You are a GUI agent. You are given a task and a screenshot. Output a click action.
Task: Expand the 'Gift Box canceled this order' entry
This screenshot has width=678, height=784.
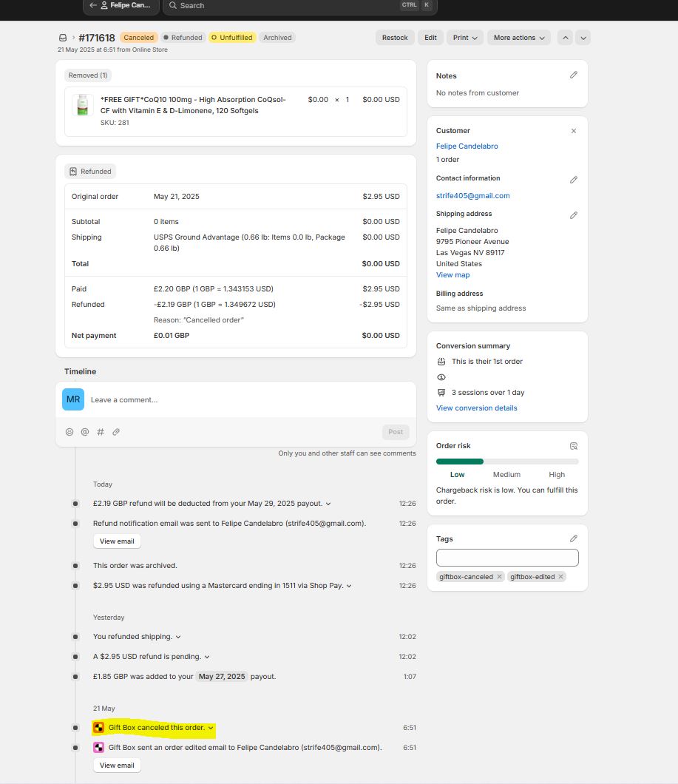(211, 728)
